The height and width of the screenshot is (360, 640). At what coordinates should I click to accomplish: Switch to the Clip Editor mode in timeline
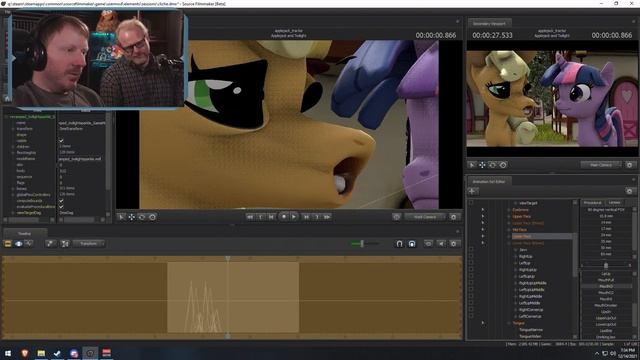tap(8, 244)
